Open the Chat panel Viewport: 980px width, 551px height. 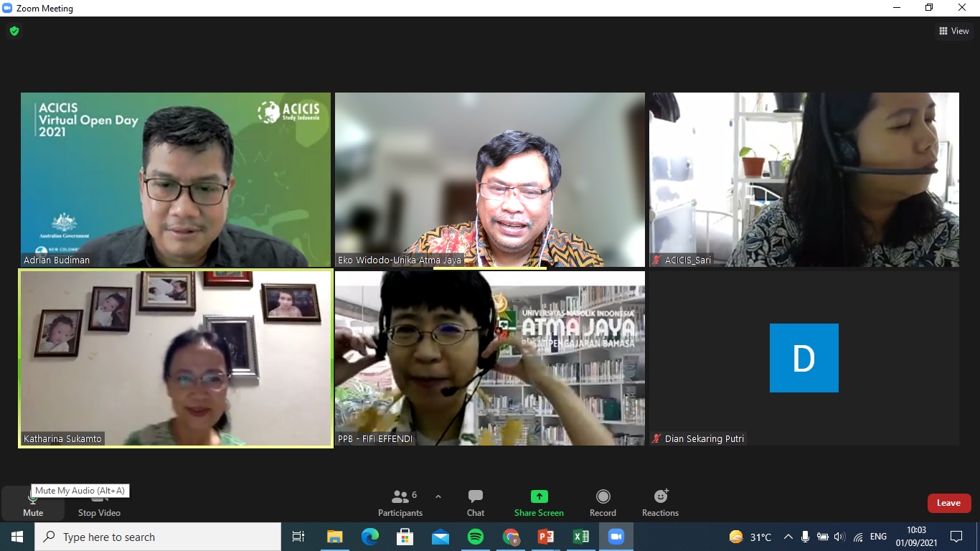coord(475,503)
